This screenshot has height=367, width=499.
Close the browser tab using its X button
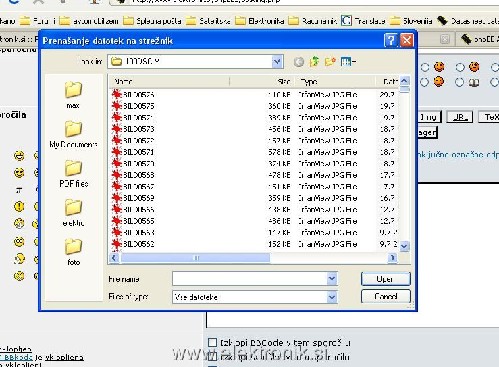point(444,39)
